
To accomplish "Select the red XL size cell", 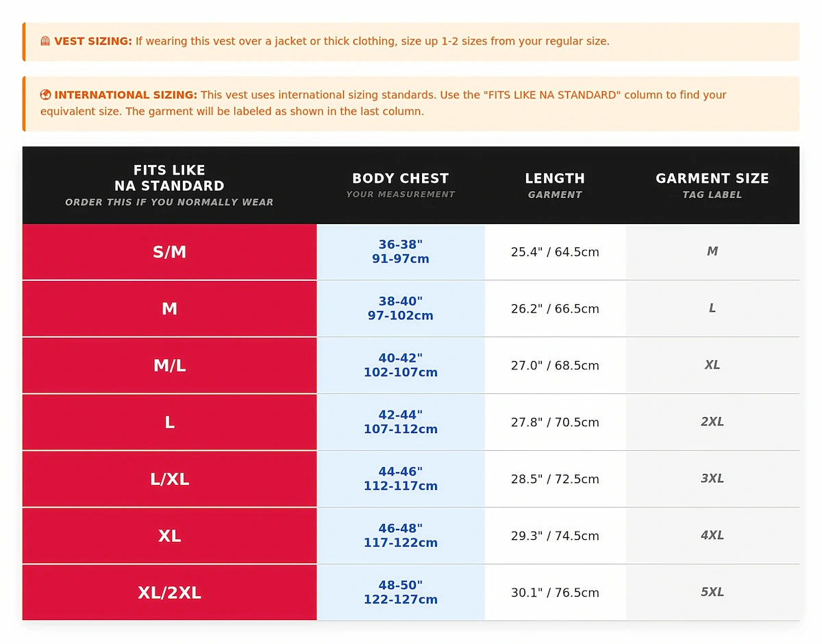I will [169, 536].
